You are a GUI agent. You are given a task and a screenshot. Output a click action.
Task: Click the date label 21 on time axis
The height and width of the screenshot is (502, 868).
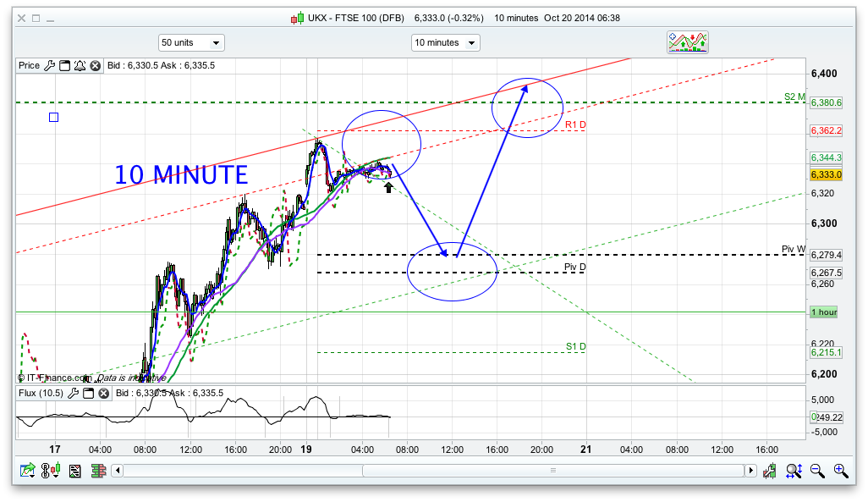click(x=586, y=450)
